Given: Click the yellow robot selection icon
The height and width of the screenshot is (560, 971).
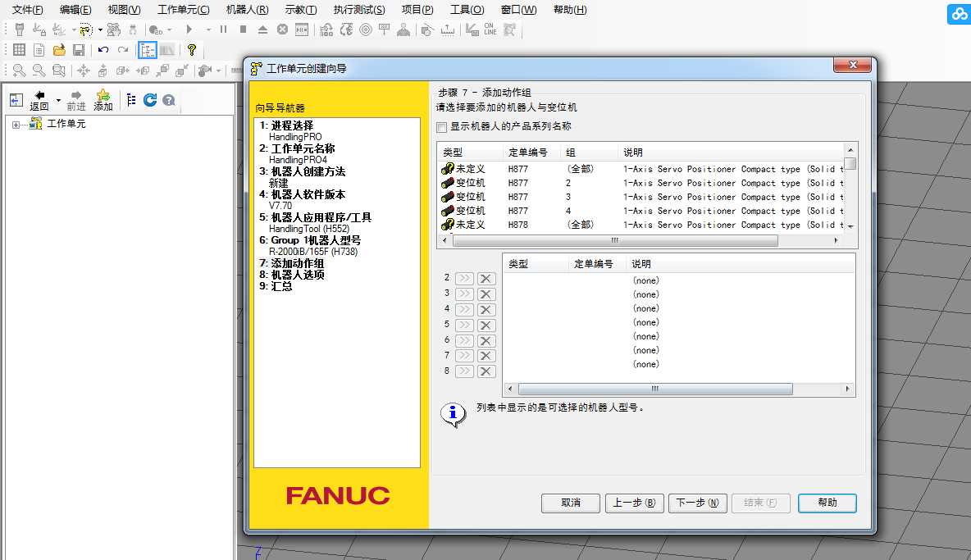Looking at the screenshot, I should pyautogui.click(x=85, y=30).
